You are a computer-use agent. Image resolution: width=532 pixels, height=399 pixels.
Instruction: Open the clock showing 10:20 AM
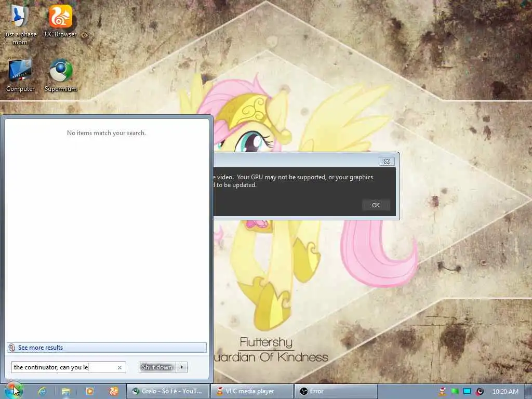coord(505,392)
